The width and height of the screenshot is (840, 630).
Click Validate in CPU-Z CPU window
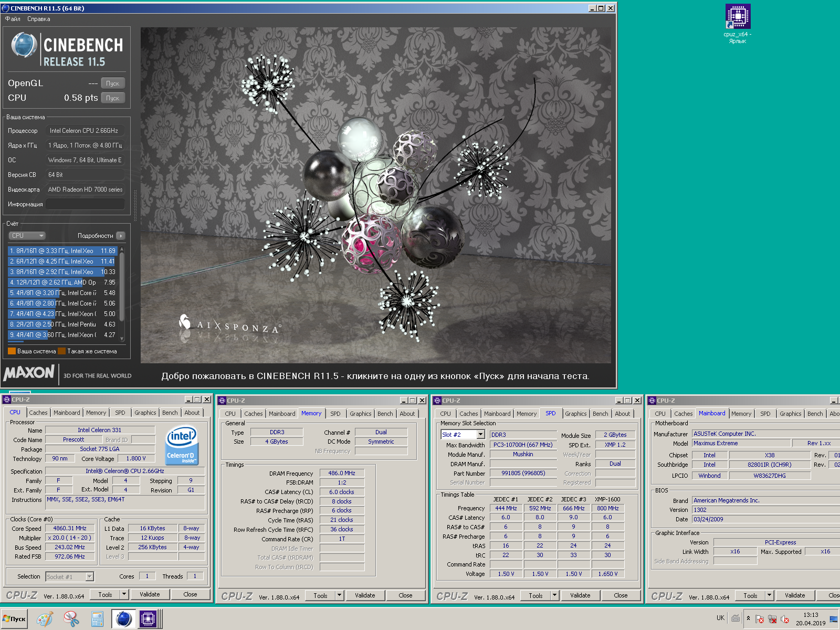pos(150,594)
